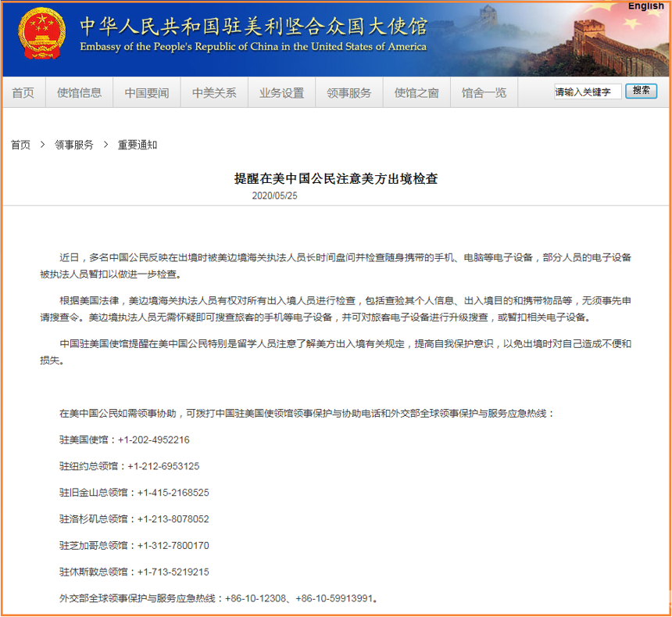Switch to the English version link
672x617 pixels.
pos(646,6)
